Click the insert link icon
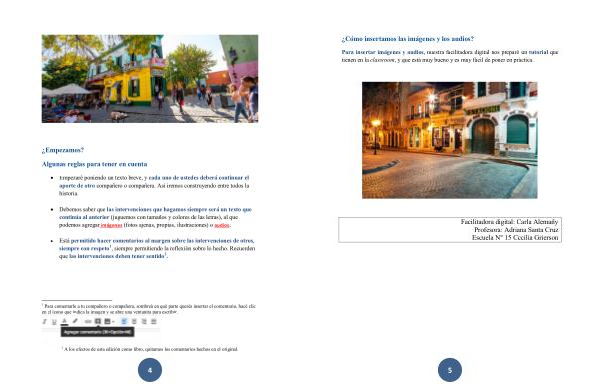Image resolution: width=600 pixels, height=388 pixels. tap(88, 321)
